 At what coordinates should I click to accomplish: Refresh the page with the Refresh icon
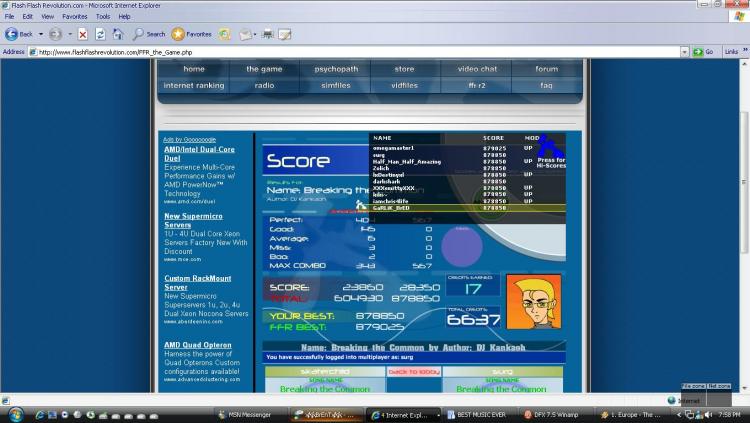tap(101, 34)
